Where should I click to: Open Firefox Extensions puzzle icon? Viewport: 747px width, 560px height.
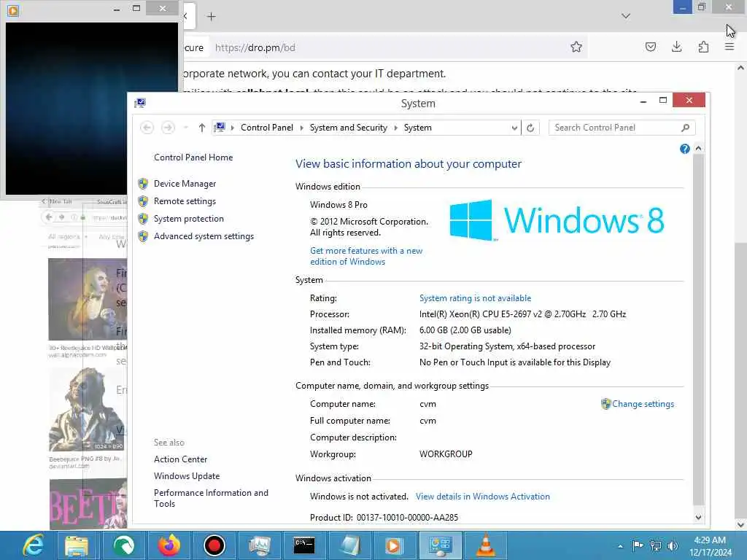703,47
